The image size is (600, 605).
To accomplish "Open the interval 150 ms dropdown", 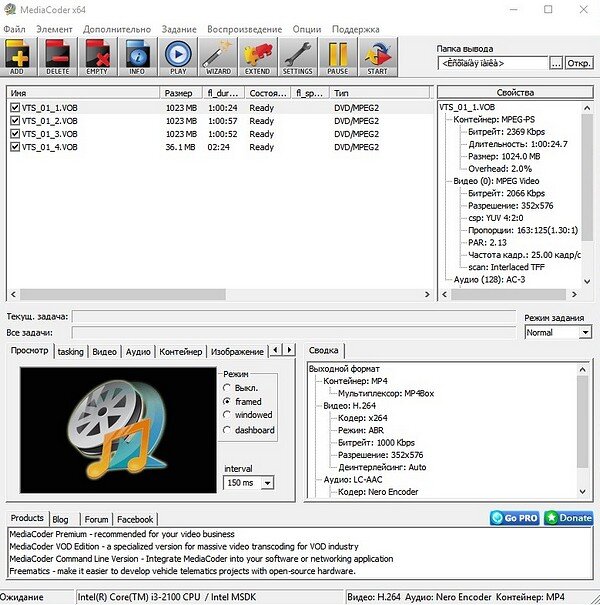I will point(267,483).
